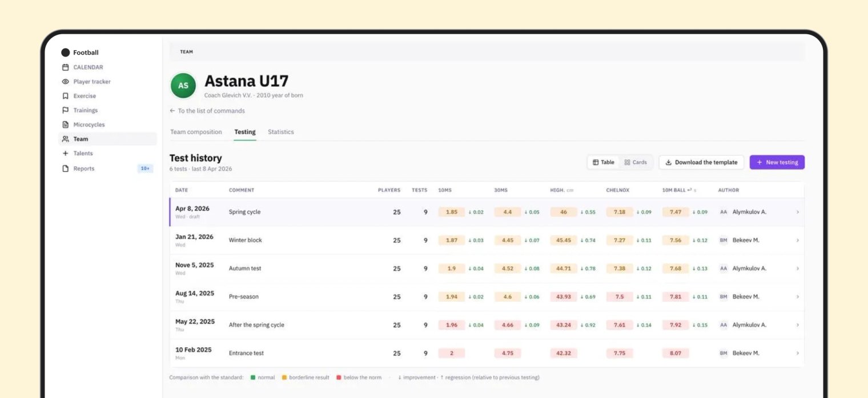Open Reports in the sidebar
The width and height of the screenshot is (868, 398).
(x=107, y=168)
